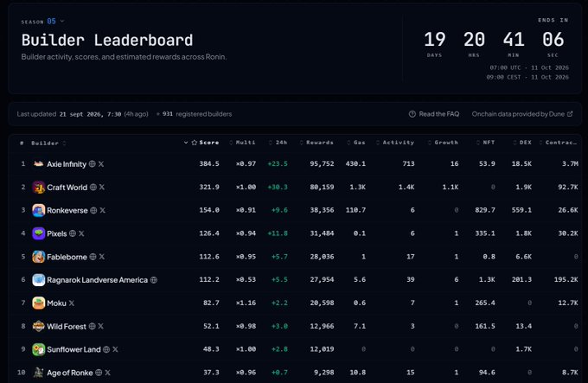This screenshot has width=588, height=383.
Task: Open the Read the FAQ link
Action: (x=434, y=114)
